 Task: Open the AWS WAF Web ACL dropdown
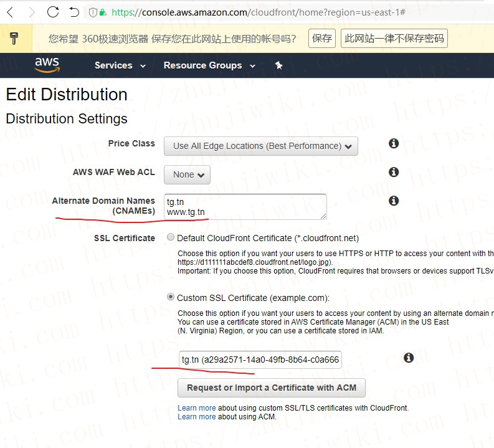pyautogui.click(x=187, y=174)
